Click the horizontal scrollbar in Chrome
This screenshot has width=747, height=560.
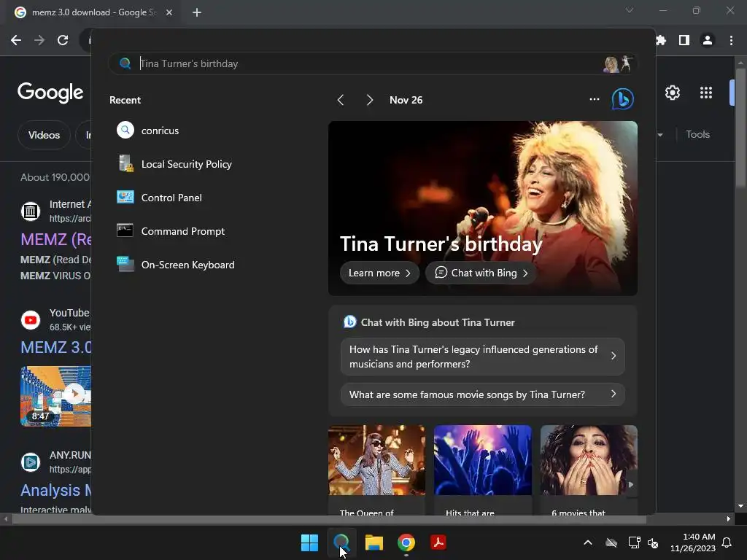pos(329,519)
